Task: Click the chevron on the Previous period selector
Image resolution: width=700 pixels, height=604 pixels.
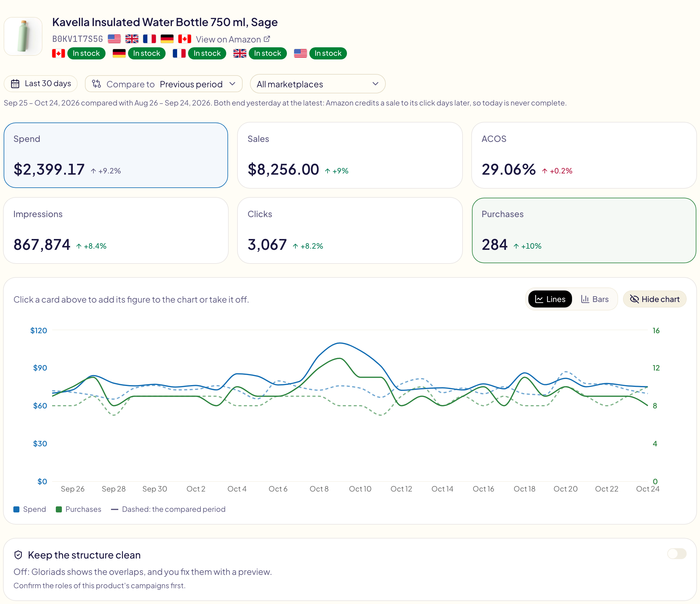Action: coord(232,84)
